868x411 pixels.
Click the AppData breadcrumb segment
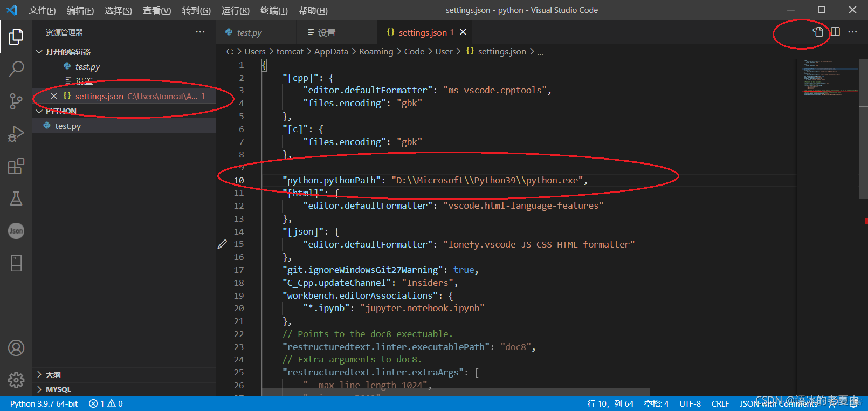(331, 52)
